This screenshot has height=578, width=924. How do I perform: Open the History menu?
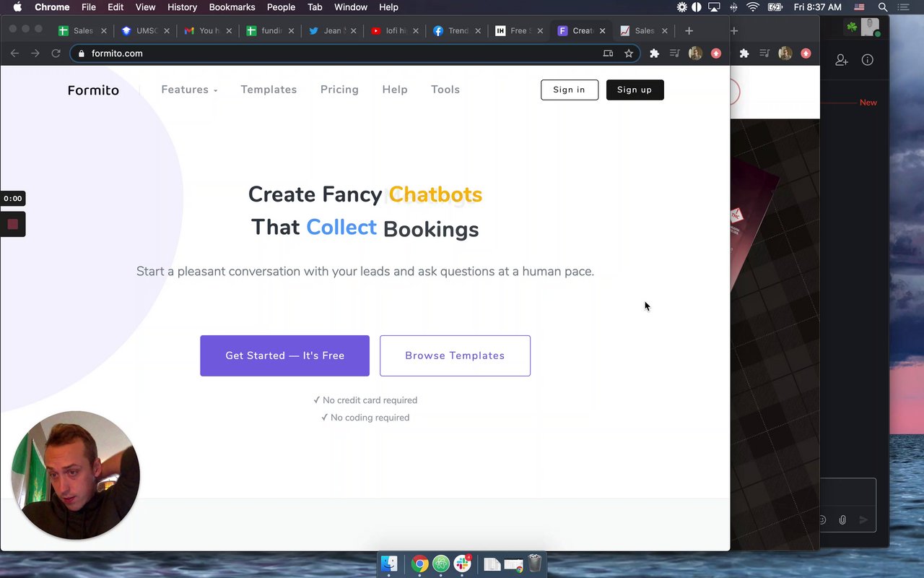182,7
